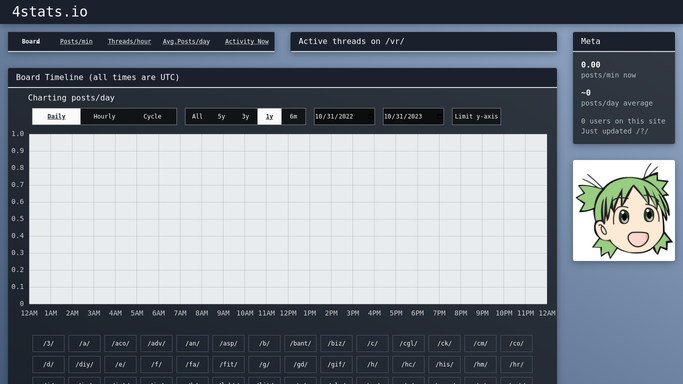The image size is (683, 384).
Task: Click the Yotsuba mascot image
Action: [624, 210]
